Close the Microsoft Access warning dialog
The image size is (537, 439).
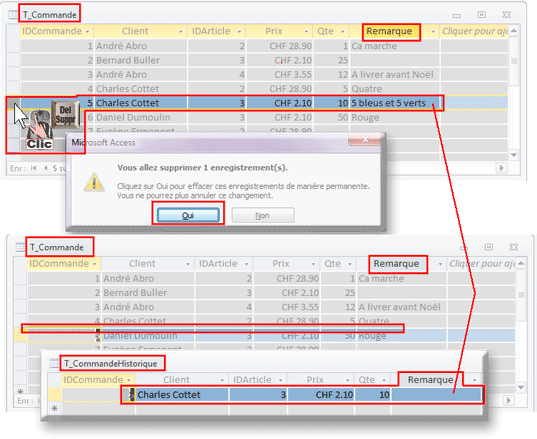click(x=365, y=140)
